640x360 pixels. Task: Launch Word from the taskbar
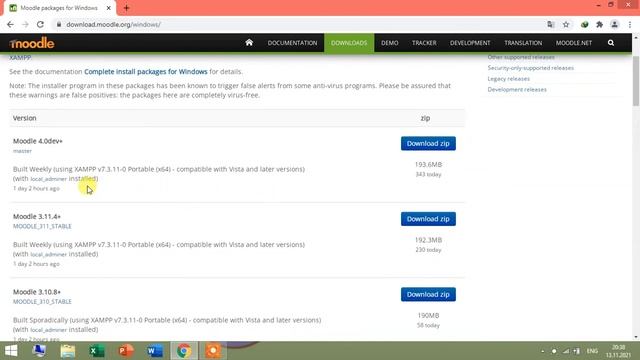pyautogui.click(x=155, y=351)
